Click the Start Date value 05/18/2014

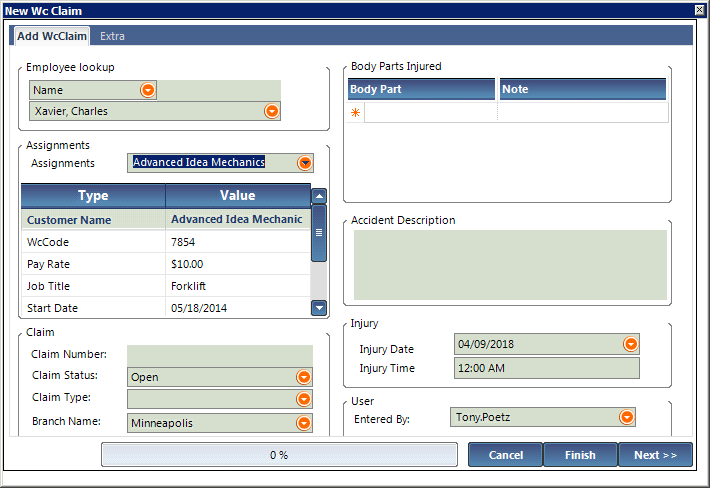pos(199,308)
